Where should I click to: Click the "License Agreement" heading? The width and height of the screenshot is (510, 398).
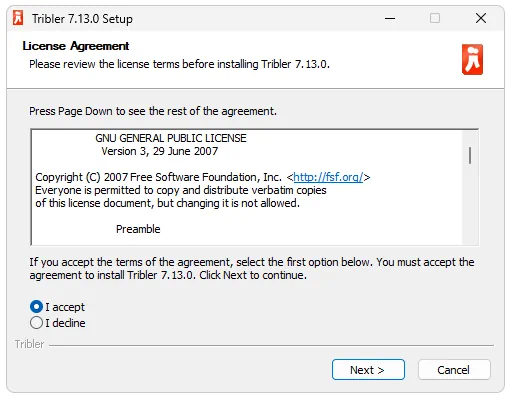tap(76, 46)
